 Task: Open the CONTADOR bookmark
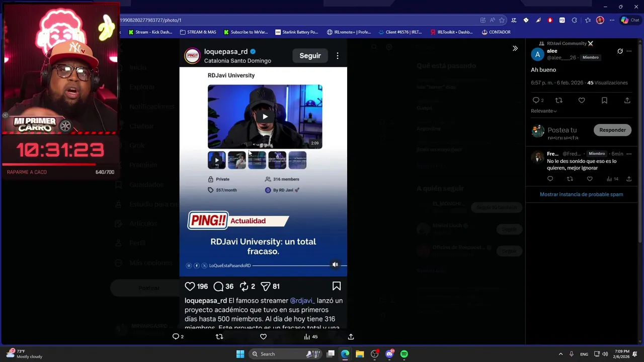tap(496, 32)
